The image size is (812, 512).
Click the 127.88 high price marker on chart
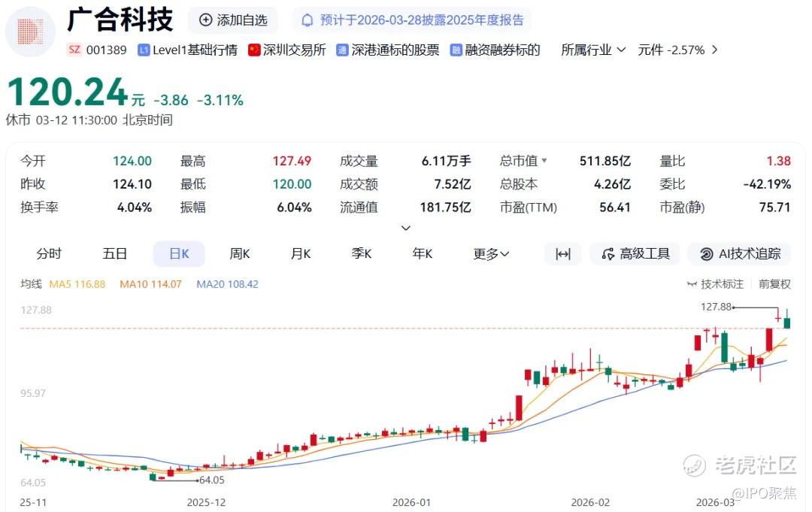(x=717, y=307)
